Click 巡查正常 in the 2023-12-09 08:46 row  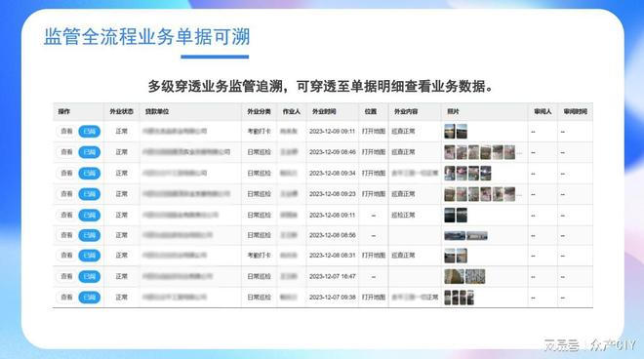(x=403, y=152)
